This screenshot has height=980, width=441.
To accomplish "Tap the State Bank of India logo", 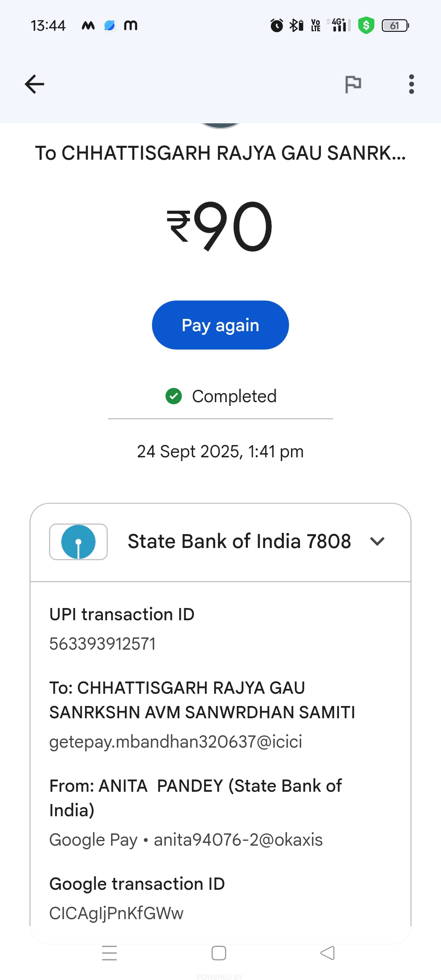I will click(78, 541).
